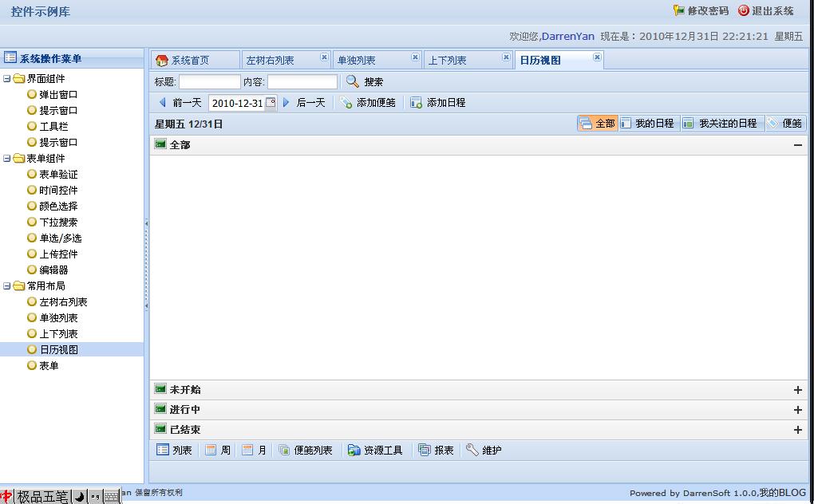Expand the 进行中 section

(x=797, y=410)
